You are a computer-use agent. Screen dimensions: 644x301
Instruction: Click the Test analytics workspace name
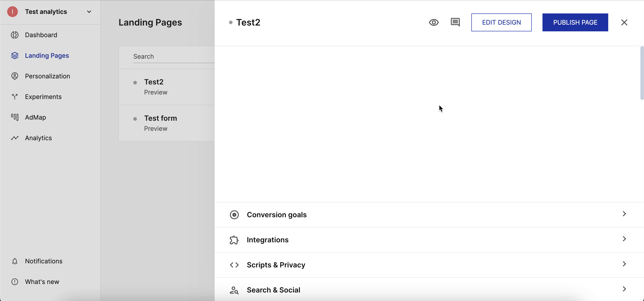[46, 12]
